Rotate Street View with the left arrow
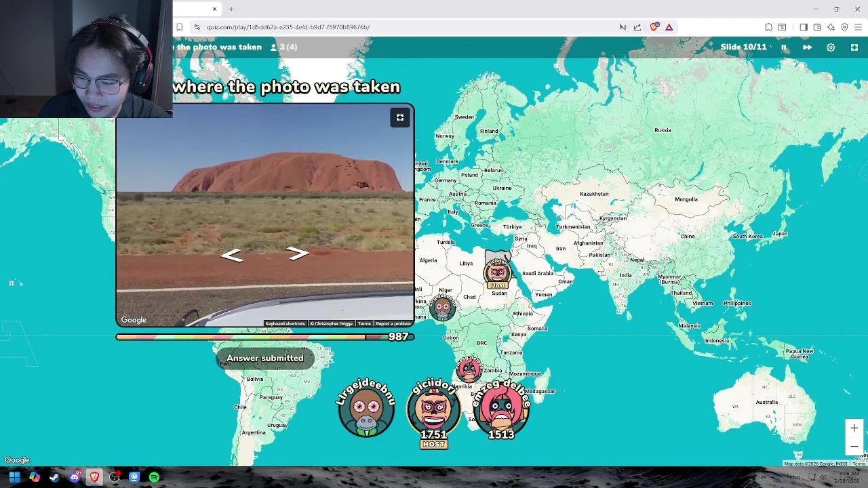This screenshot has height=488, width=868. pyautogui.click(x=231, y=255)
